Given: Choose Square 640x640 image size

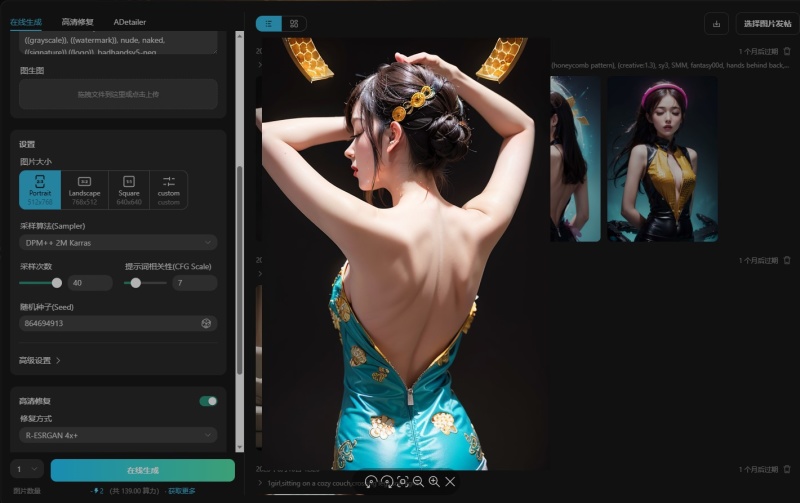Looking at the screenshot, I should click(x=129, y=190).
